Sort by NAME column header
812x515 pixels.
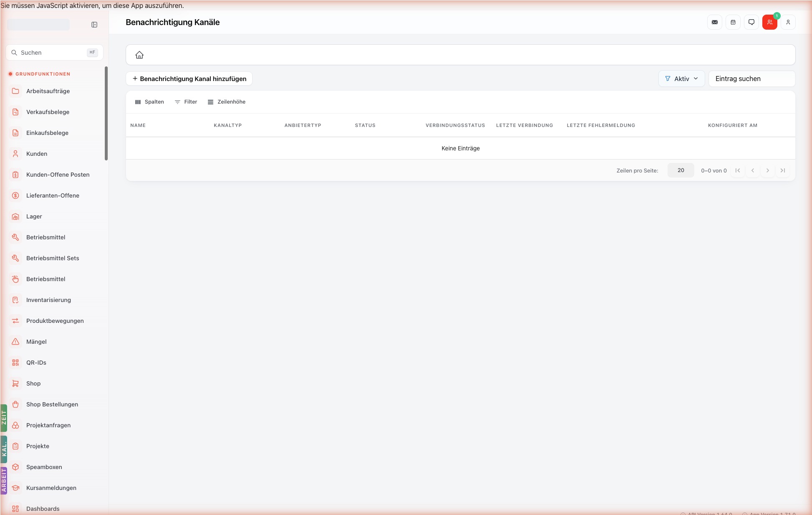138,125
